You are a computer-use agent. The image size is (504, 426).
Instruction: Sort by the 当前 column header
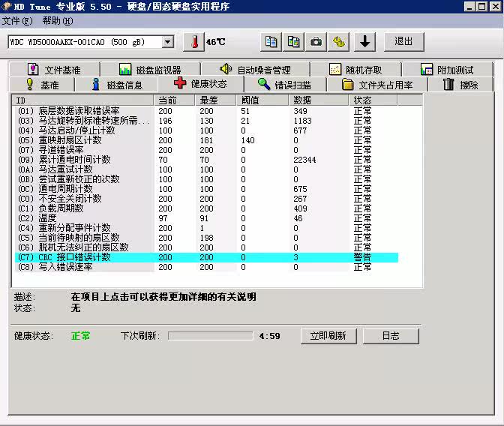pos(175,100)
